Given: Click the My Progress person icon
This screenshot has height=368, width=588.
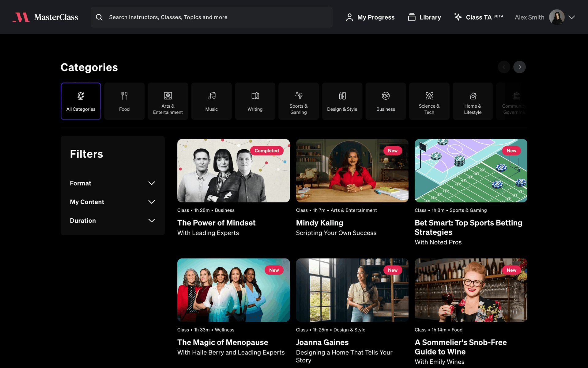Looking at the screenshot, I should (x=349, y=17).
